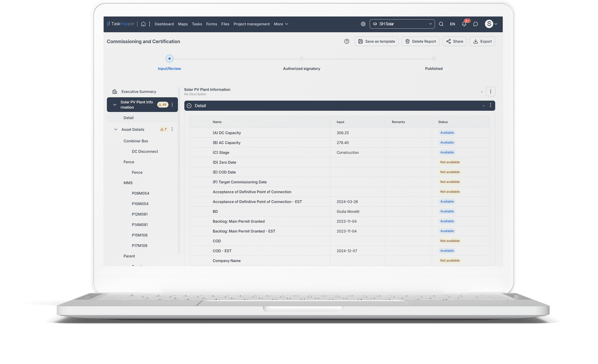The width and height of the screenshot is (598, 364).
Task: Click Save as template button
Action: tap(376, 41)
